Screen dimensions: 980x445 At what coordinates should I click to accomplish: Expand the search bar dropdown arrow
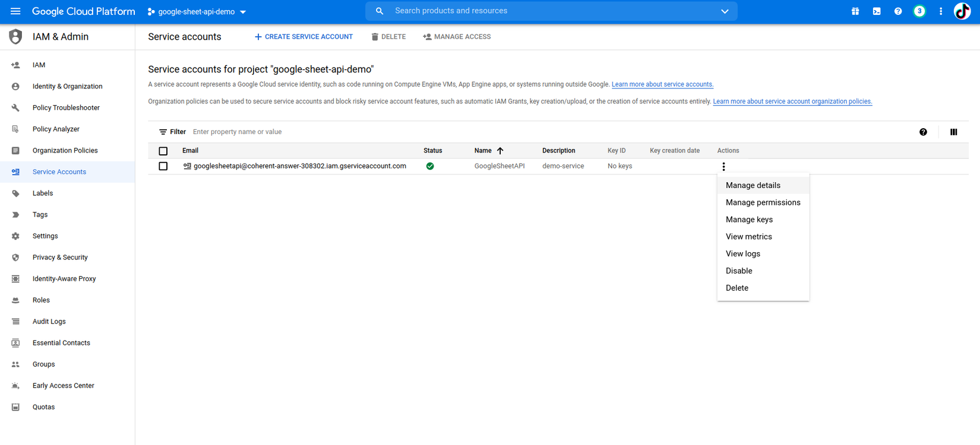click(725, 11)
